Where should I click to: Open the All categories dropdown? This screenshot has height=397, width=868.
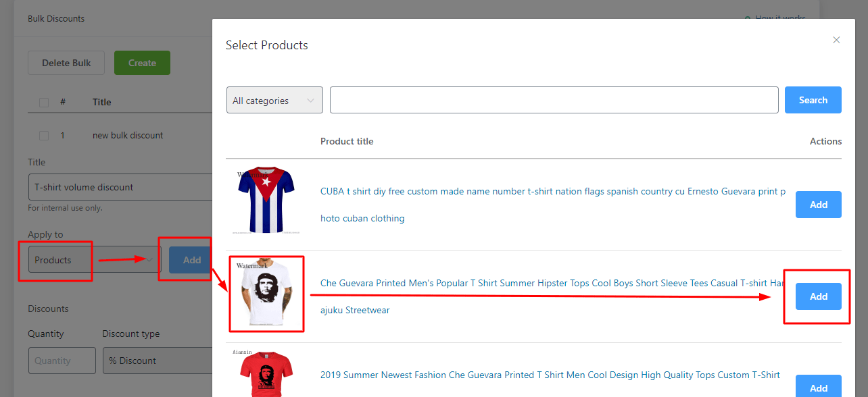tap(274, 101)
